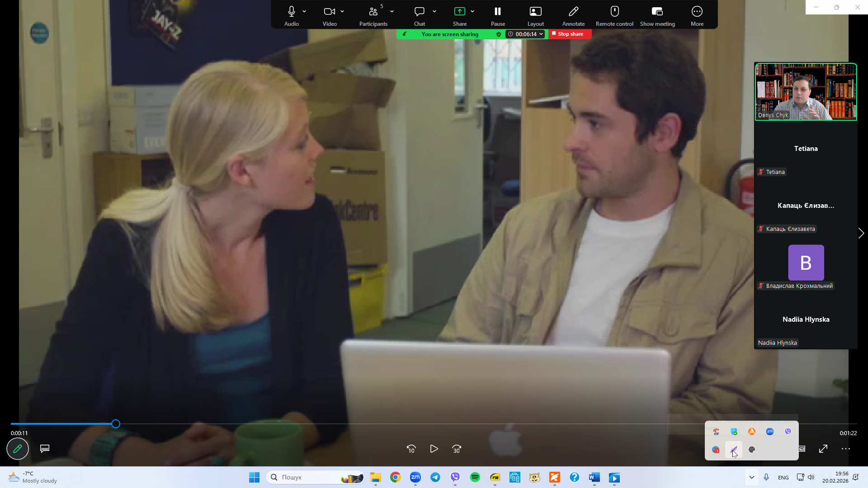
Task: Open the Chat panel
Action: coord(419,12)
